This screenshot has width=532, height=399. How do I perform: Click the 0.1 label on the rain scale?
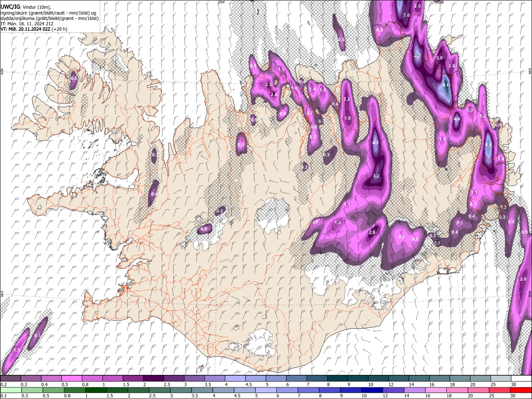tap(3, 396)
